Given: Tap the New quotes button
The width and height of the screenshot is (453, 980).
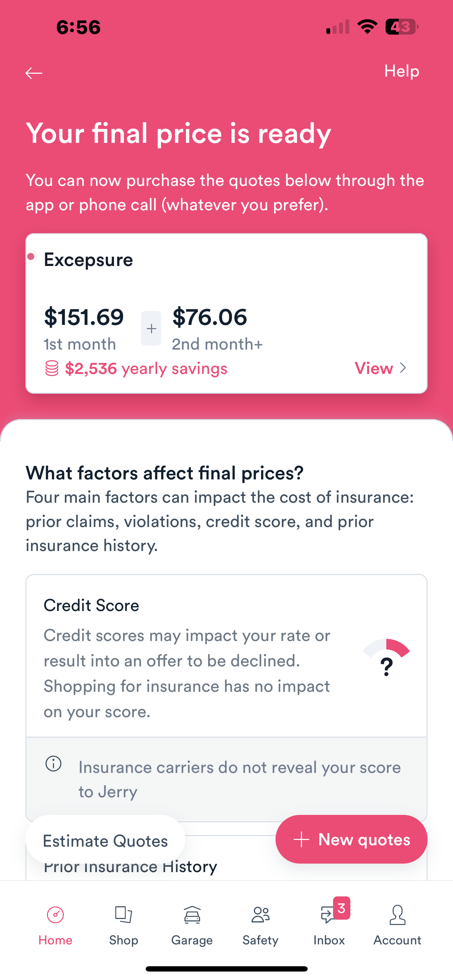Looking at the screenshot, I should point(351,839).
